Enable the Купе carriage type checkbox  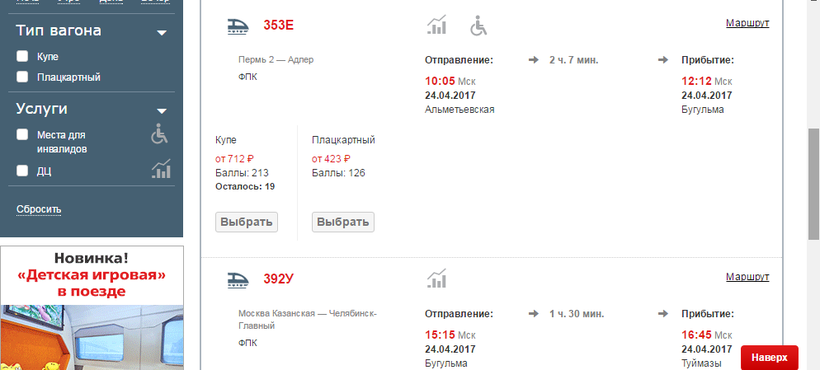click(22, 56)
